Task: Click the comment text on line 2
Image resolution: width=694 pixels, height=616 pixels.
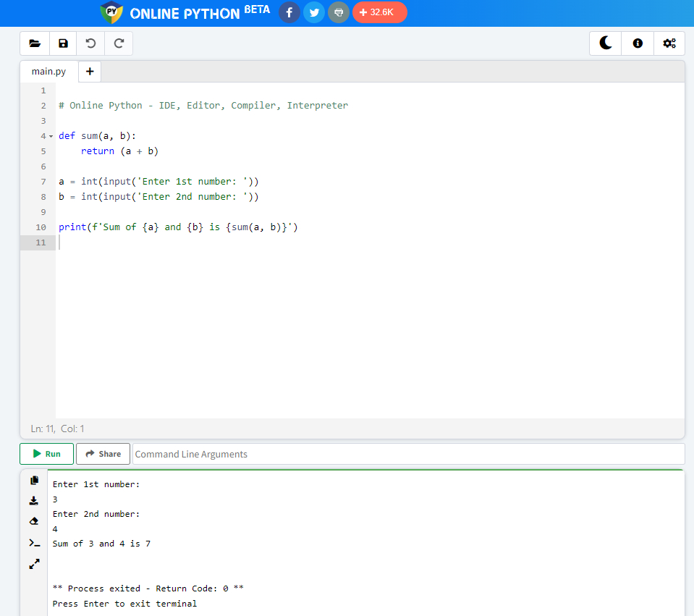Action: pyautogui.click(x=203, y=106)
